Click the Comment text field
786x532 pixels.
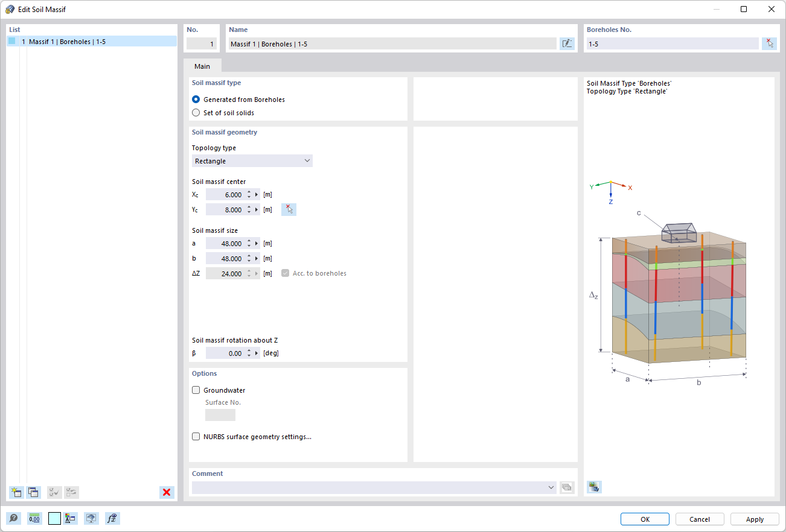tap(369, 487)
